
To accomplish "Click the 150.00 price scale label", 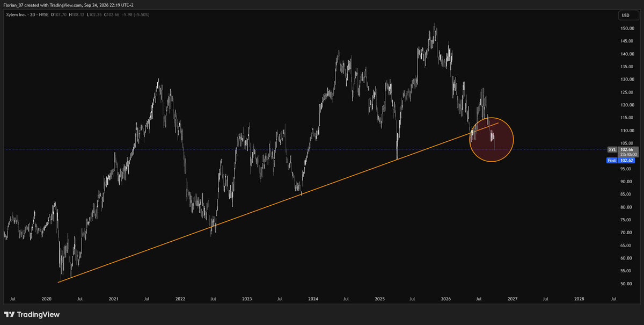I will tap(627, 28).
